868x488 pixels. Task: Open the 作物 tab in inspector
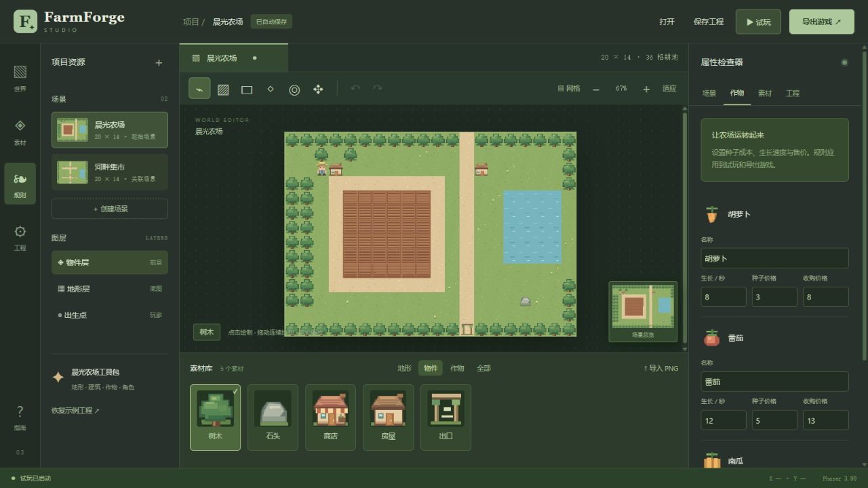737,94
